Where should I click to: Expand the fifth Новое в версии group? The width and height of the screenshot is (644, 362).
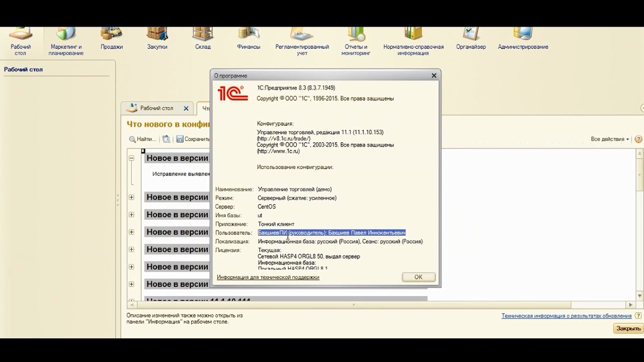(x=131, y=249)
